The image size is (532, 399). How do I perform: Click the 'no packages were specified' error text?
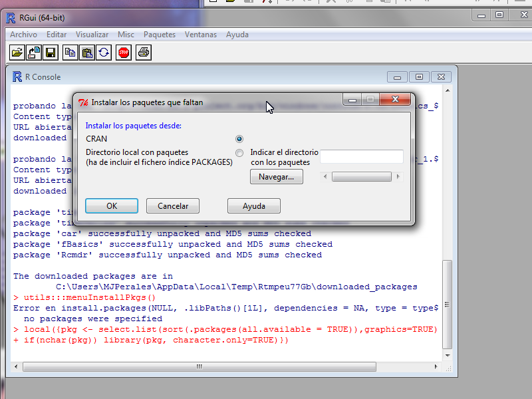click(x=93, y=319)
